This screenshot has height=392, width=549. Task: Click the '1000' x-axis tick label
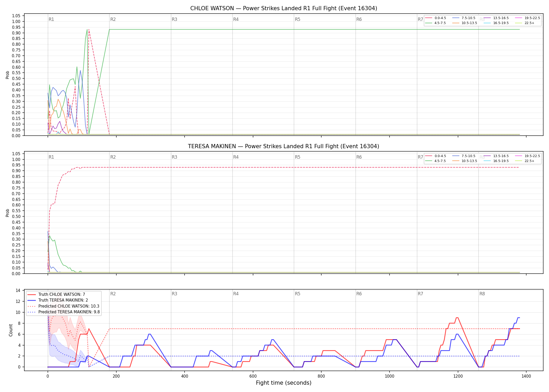pos(390,376)
